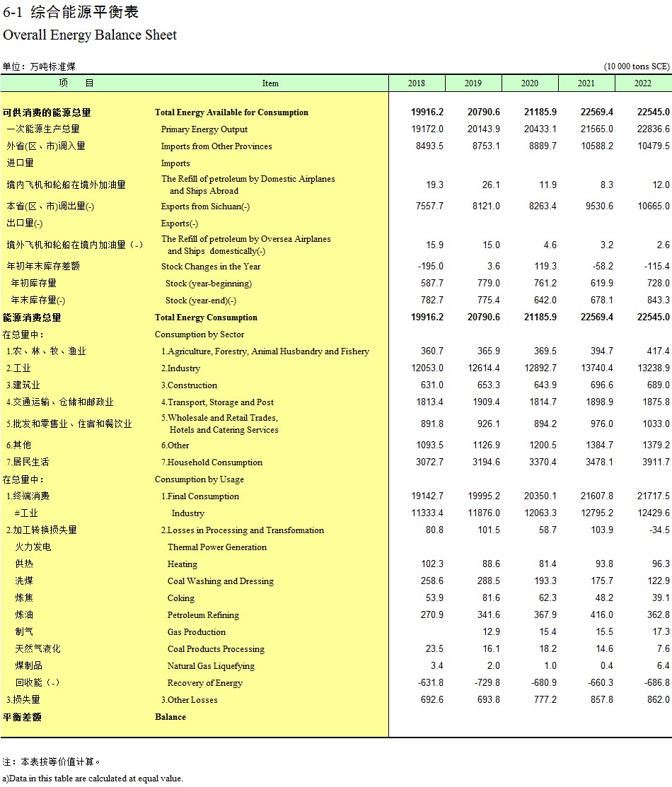Screen dimensions: 672x787
Task: Click value 1033.0 in Wholesale and Retail row
Action: [656, 424]
